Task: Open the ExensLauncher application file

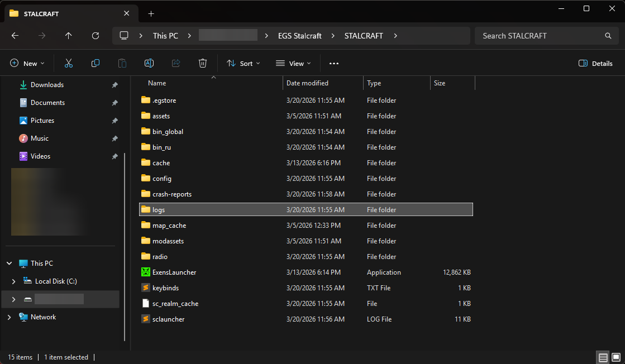Action: click(174, 272)
